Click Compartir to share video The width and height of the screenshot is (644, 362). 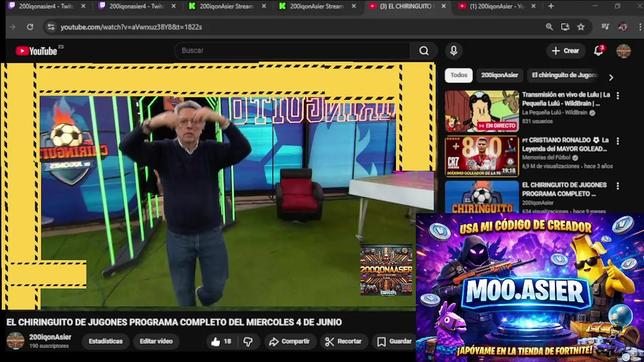(x=289, y=341)
